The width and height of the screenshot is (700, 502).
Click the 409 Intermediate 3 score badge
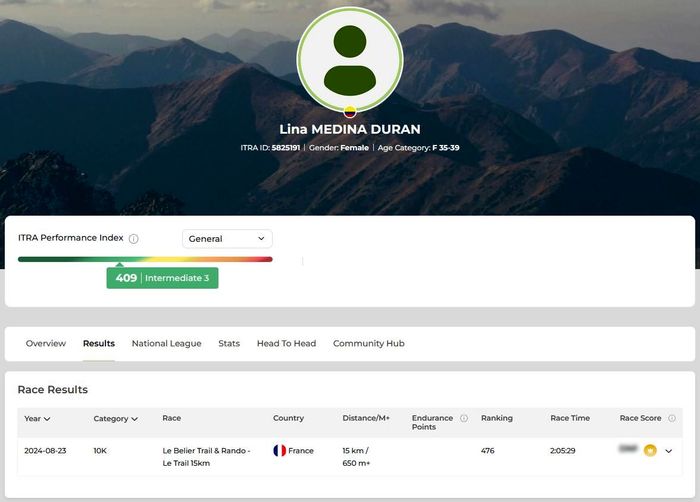coord(162,278)
